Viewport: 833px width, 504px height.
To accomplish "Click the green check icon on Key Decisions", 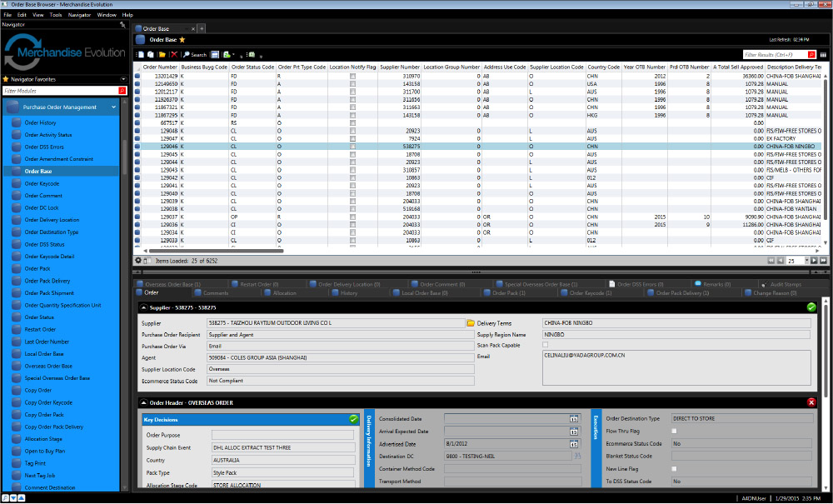I will point(354,420).
